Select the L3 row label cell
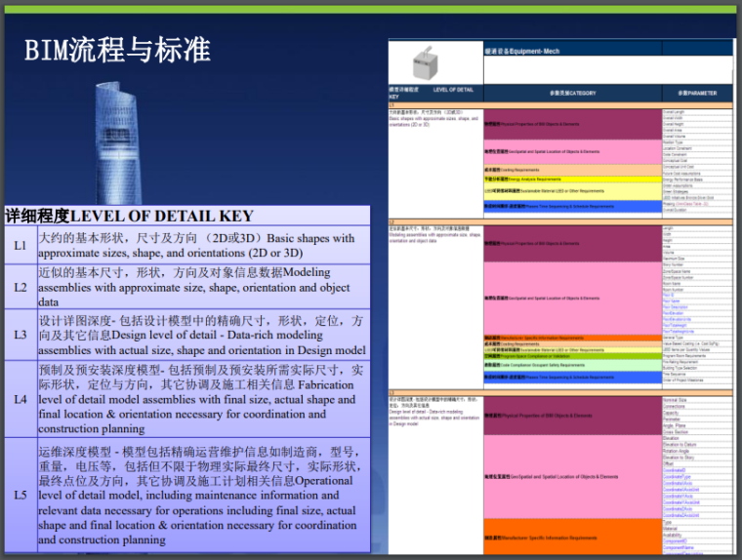This screenshot has height=560, width=742. coord(21,336)
